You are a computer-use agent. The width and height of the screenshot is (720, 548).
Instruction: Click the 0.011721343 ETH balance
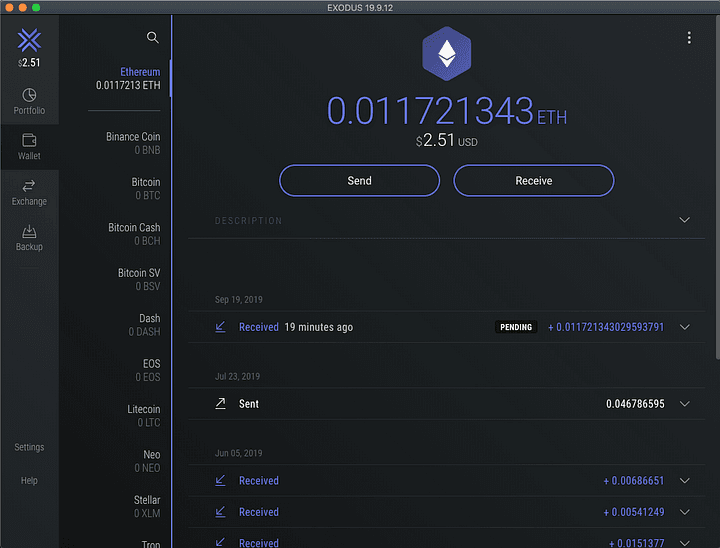click(x=446, y=111)
